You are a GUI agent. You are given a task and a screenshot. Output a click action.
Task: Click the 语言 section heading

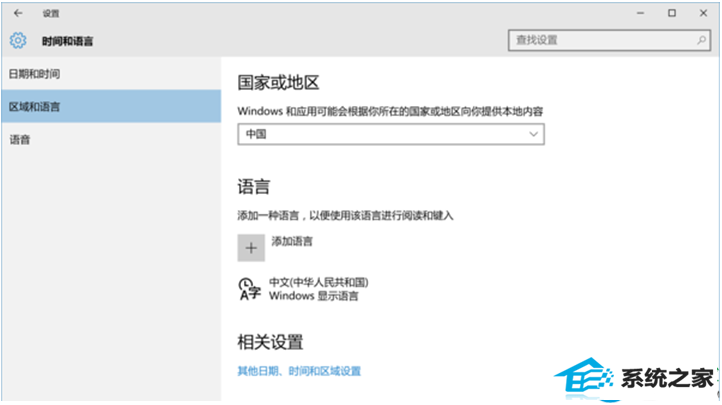254,187
